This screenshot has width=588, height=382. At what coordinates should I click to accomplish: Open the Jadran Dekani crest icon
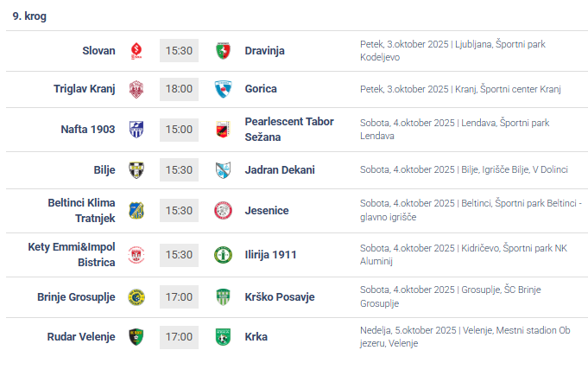[223, 169]
